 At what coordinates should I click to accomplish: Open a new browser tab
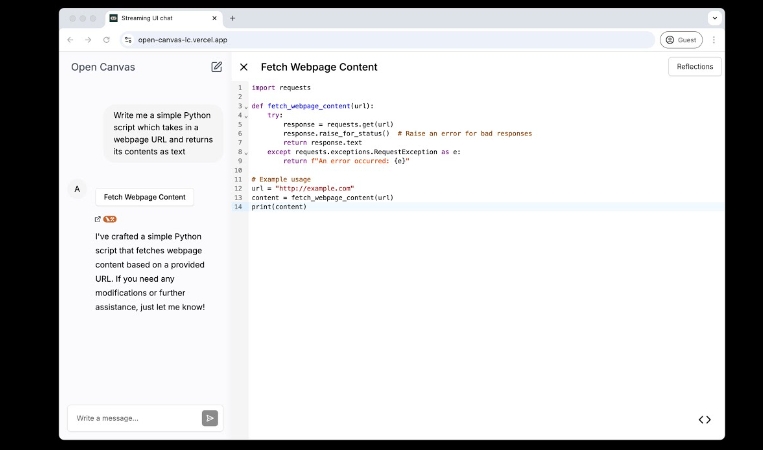pos(233,18)
